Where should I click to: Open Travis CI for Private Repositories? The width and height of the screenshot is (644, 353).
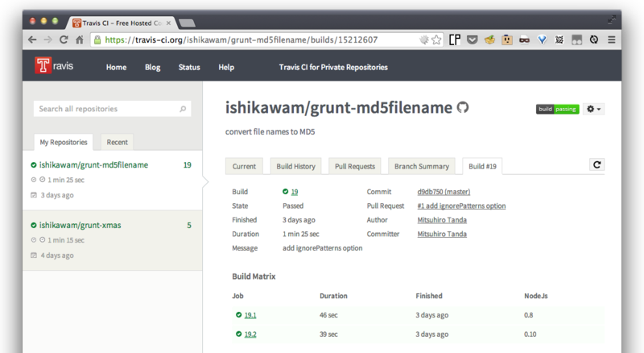point(333,67)
